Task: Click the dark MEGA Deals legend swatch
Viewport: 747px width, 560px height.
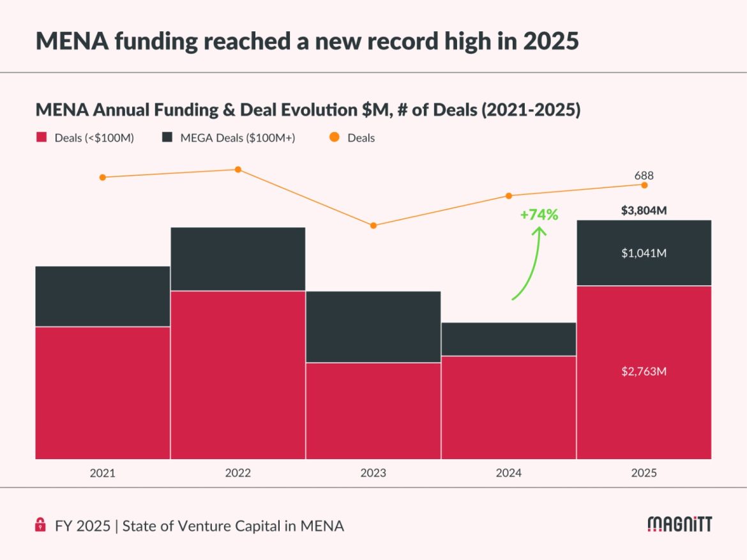Action: pos(168,137)
